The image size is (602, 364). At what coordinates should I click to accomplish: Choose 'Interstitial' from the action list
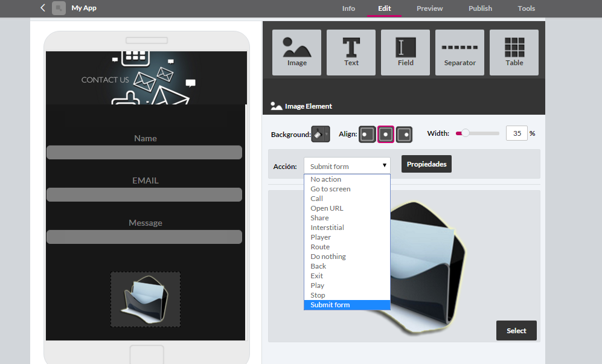[347, 228]
